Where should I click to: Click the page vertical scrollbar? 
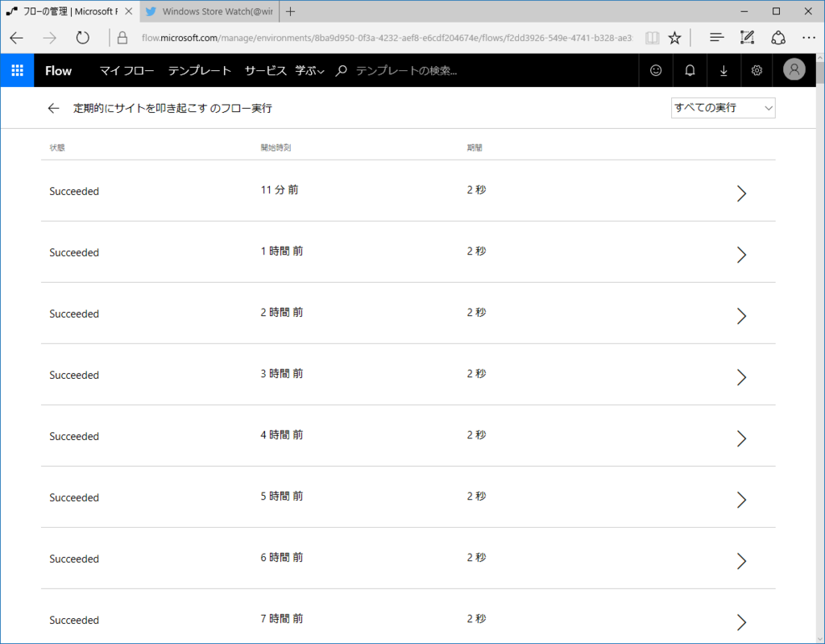(820, 347)
